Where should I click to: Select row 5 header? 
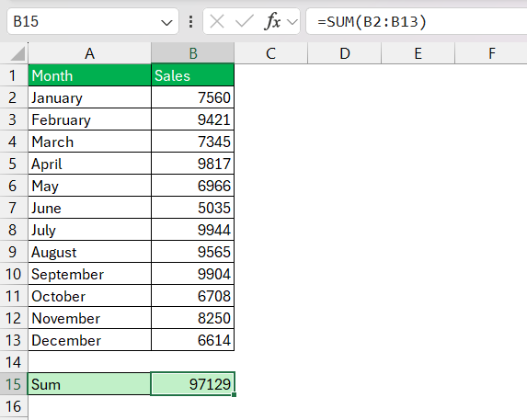coord(14,164)
